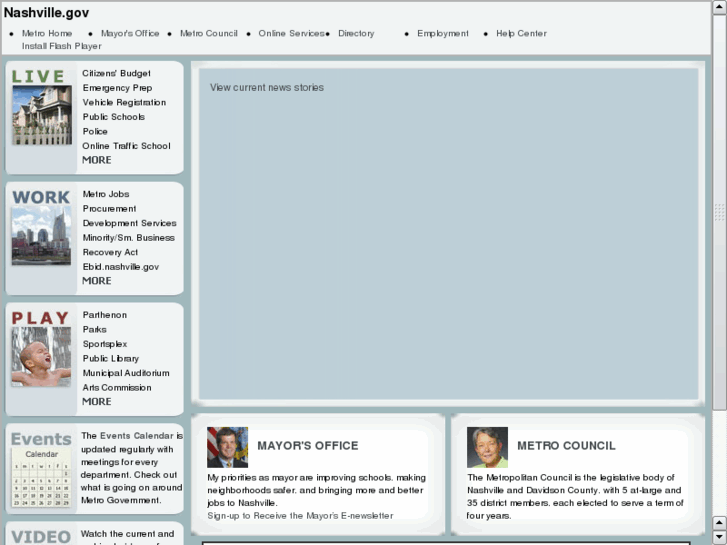Image resolution: width=727 pixels, height=545 pixels.
Task: Visit Ebid.nashville.gov link
Action: pos(121,267)
